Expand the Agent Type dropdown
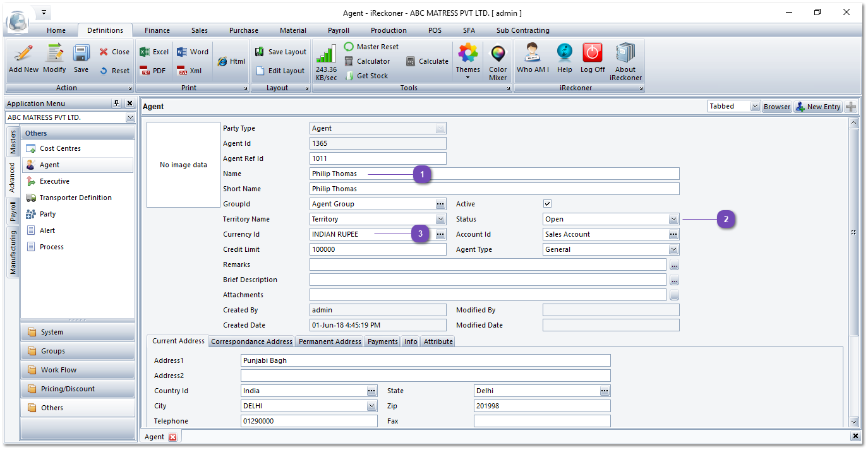Viewport: 868px width, 450px height. tap(674, 249)
